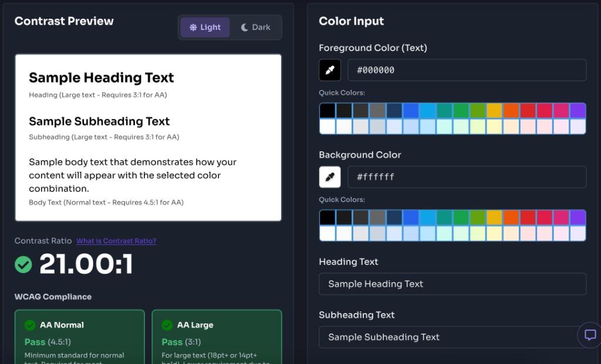The width and height of the screenshot is (601, 364).
Task: Edit the background hex field #ffffff
Action: [x=467, y=177]
